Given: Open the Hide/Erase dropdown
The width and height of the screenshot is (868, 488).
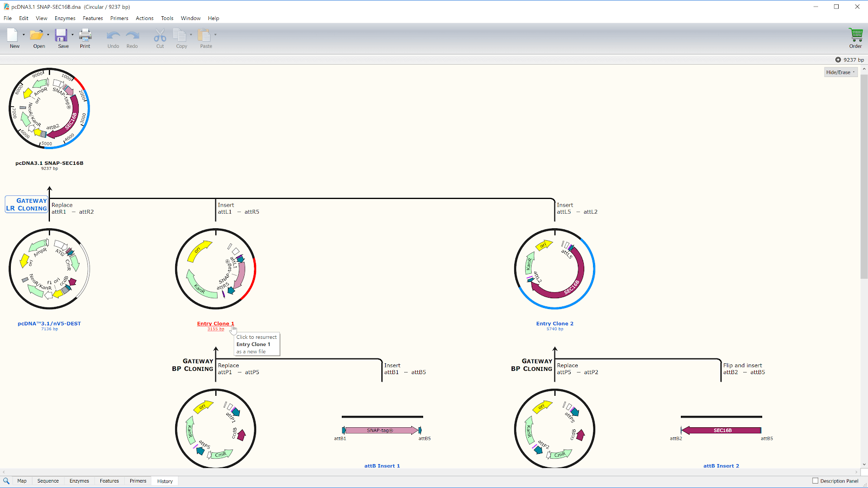Looking at the screenshot, I should pos(840,72).
